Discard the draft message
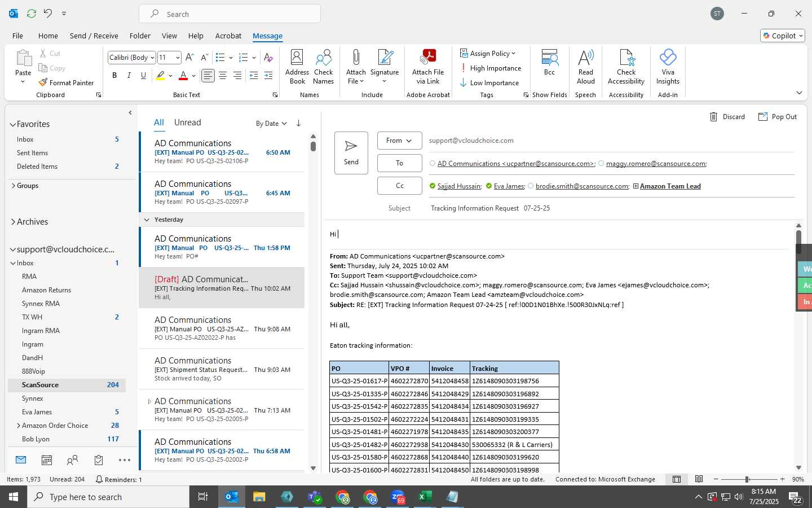Viewport: 812px width, 508px height. point(727,117)
